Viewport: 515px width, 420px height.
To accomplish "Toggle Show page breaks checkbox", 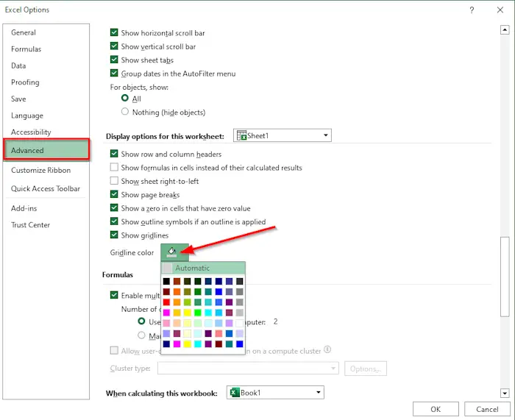I will point(114,194).
